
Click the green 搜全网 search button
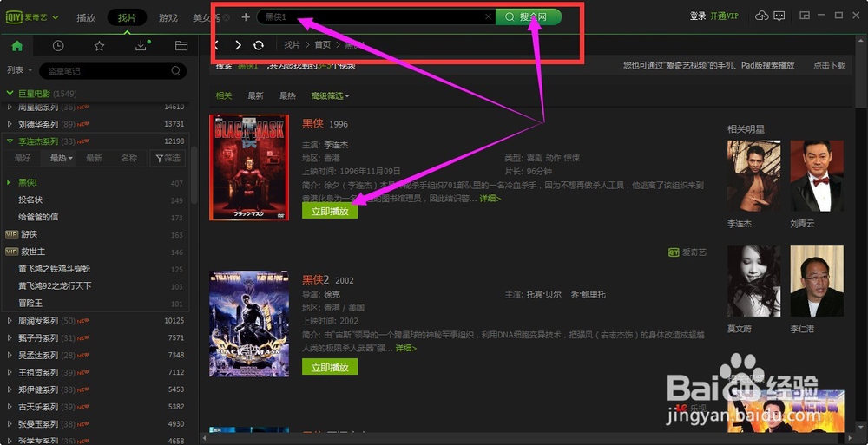[x=529, y=16]
